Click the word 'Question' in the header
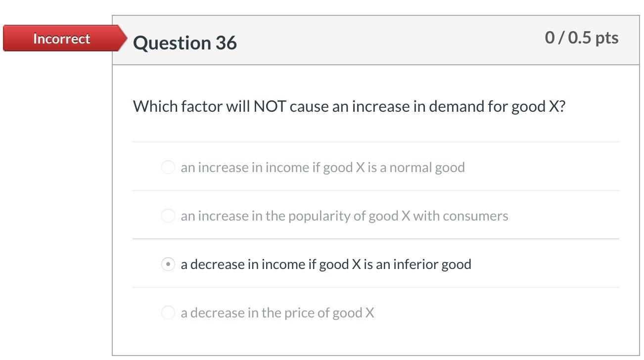The height and width of the screenshot is (360, 644). (x=172, y=44)
